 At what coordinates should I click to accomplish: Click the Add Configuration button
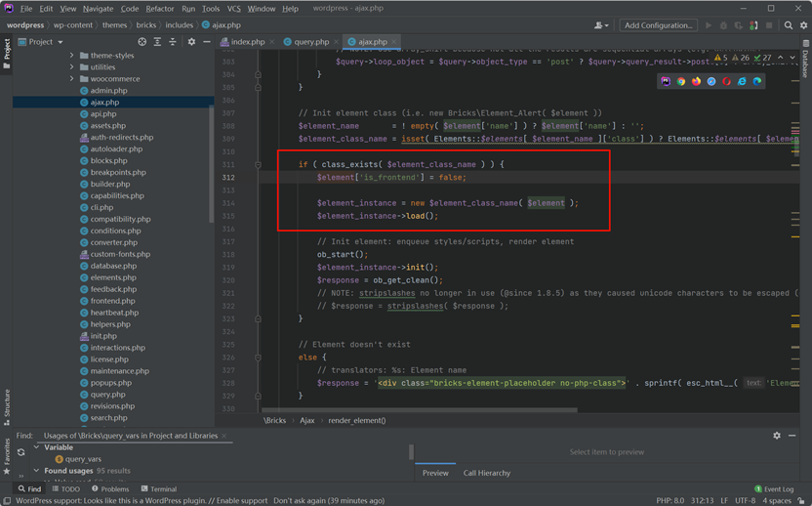[x=658, y=24]
